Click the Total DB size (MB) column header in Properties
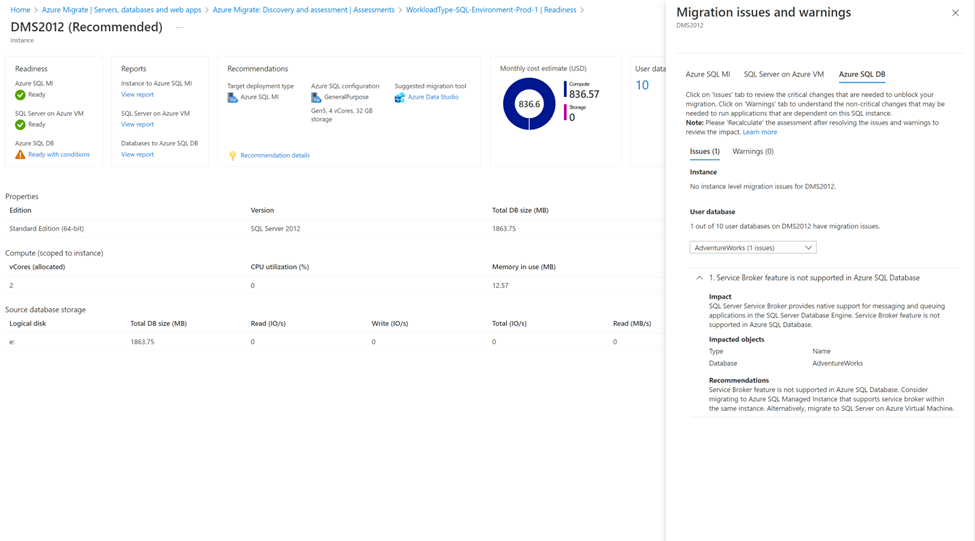The image size is (975, 541). coord(520,210)
